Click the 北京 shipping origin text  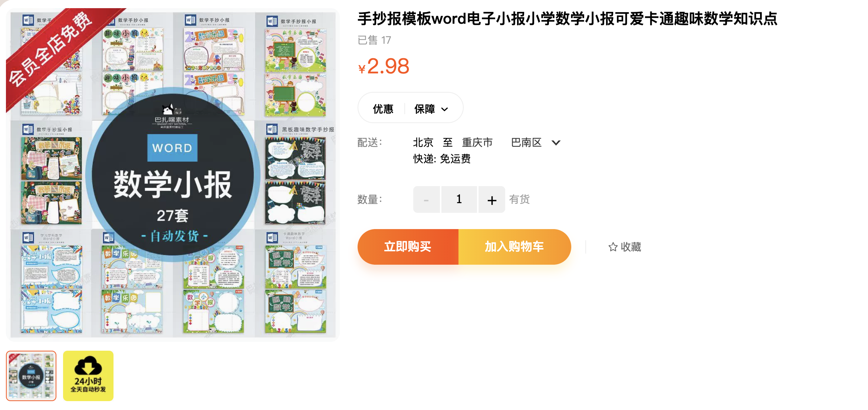tap(423, 143)
